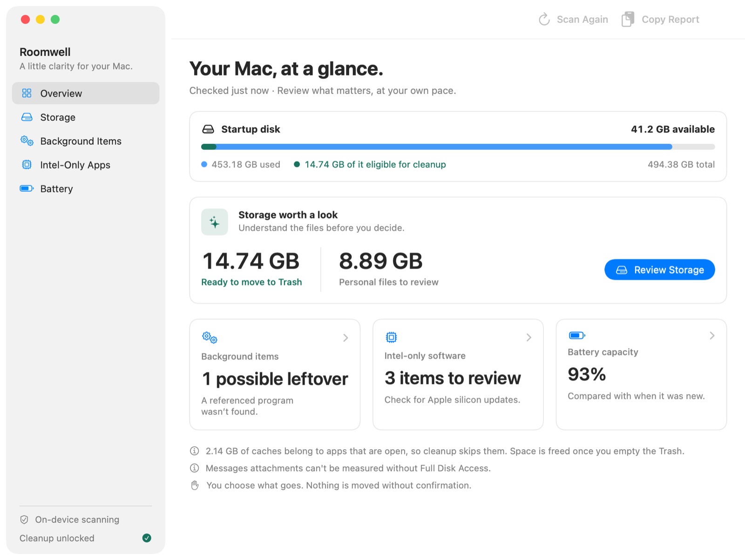This screenshot has height=560, width=745.
Task: Go to Background Items section
Action: coord(86,141)
